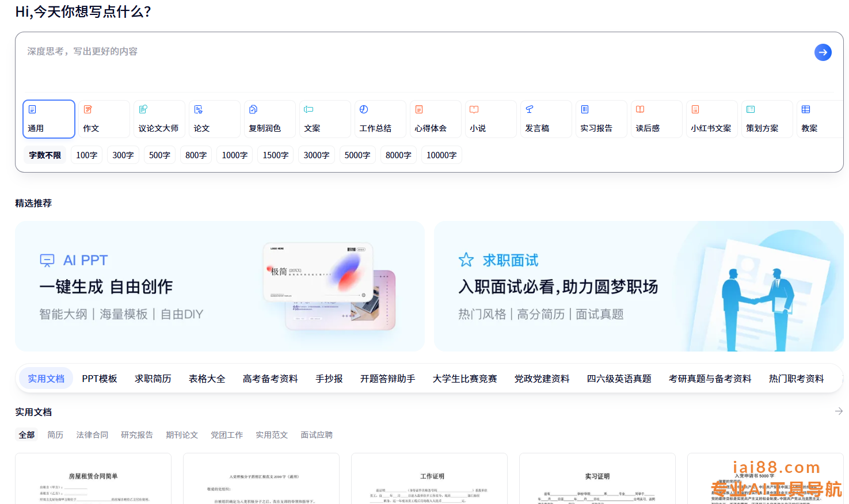Pick the 心得体会 category
This screenshot has height=504, width=849.
coord(436,119)
